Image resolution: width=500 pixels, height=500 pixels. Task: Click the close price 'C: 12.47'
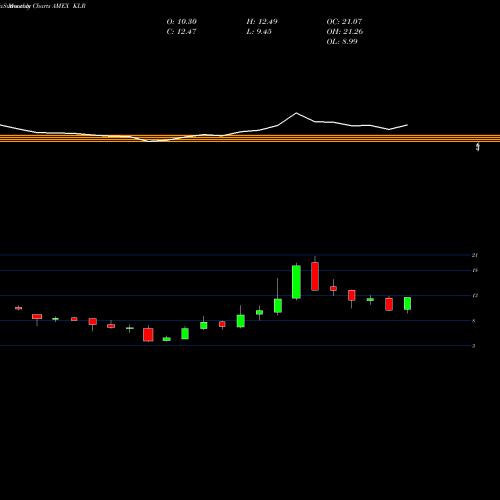(x=181, y=32)
